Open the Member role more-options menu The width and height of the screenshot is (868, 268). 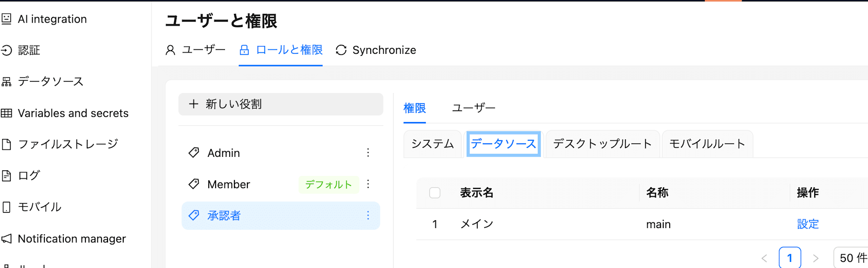point(368,184)
